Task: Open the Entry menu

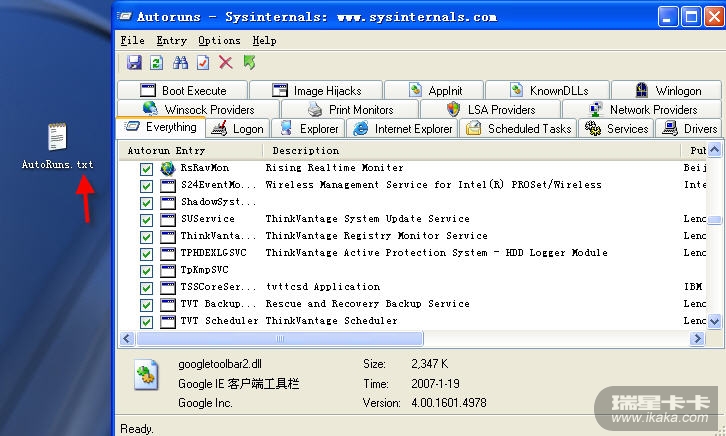Action: (x=171, y=41)
